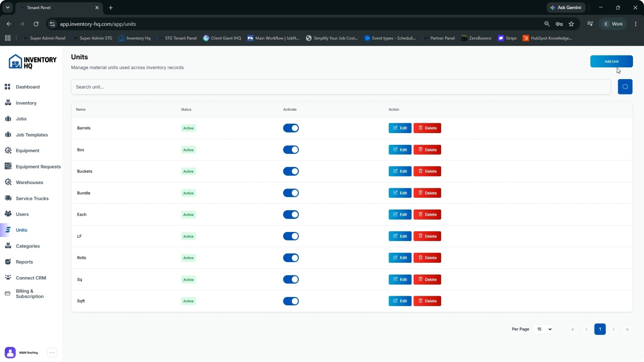Open the Inventory menu item
The width and height of the screenshot is (644, 362).
coord(26,103)
